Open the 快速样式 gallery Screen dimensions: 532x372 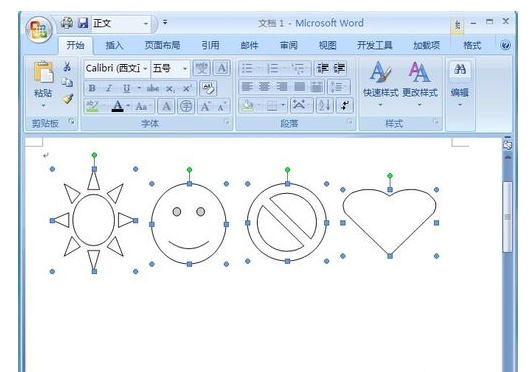380,84
